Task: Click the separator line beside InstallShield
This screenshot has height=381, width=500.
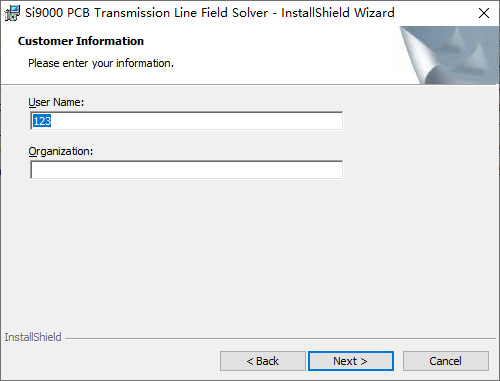Action: click(x=280, y=339)
